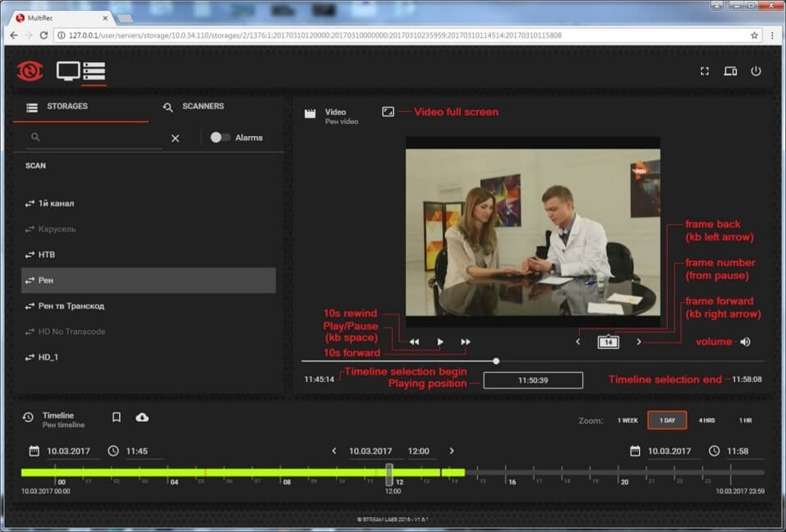Clear the search with X icon

175,138
